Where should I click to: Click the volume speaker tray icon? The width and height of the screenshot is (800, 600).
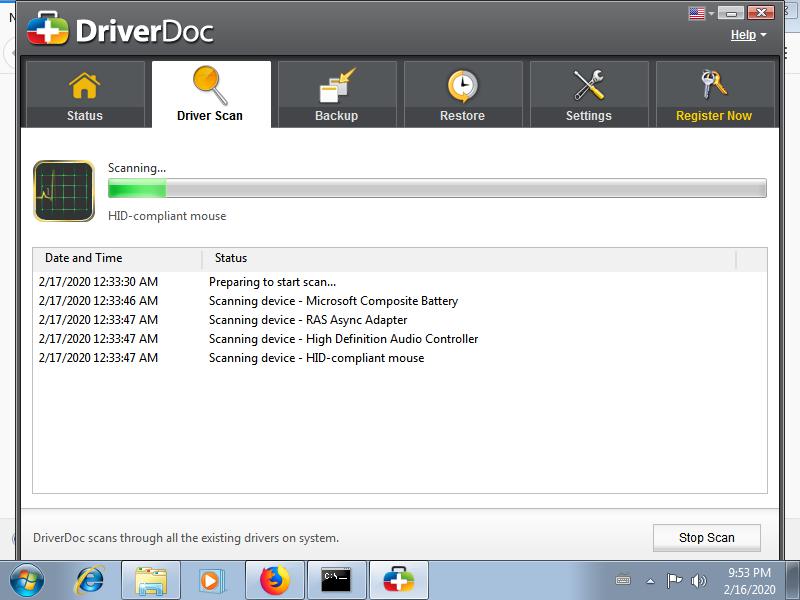[698, 581]
